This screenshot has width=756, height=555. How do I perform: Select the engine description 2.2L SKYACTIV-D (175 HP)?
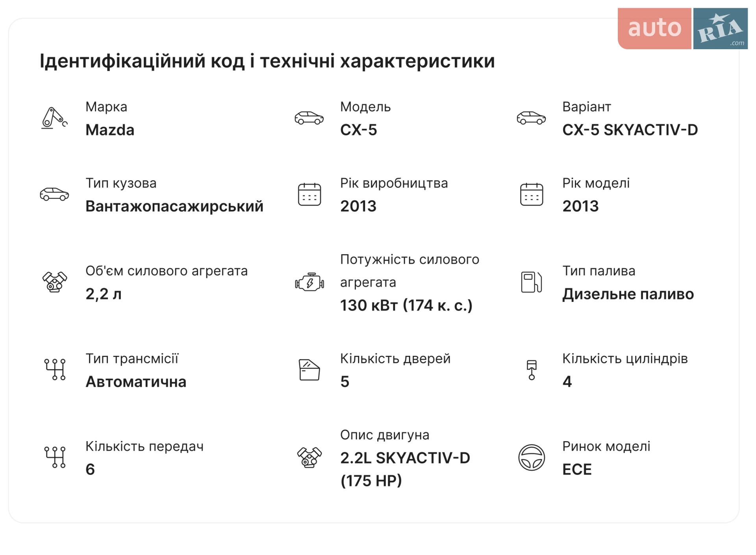click(x=405, y=469)
